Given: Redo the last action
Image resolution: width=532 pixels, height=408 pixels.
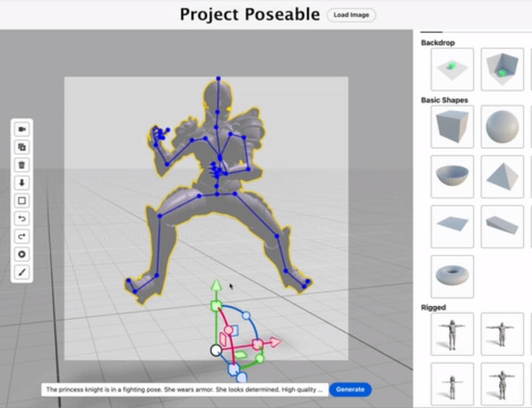Looking at the screenshot, I should click(x=22, y=237).
